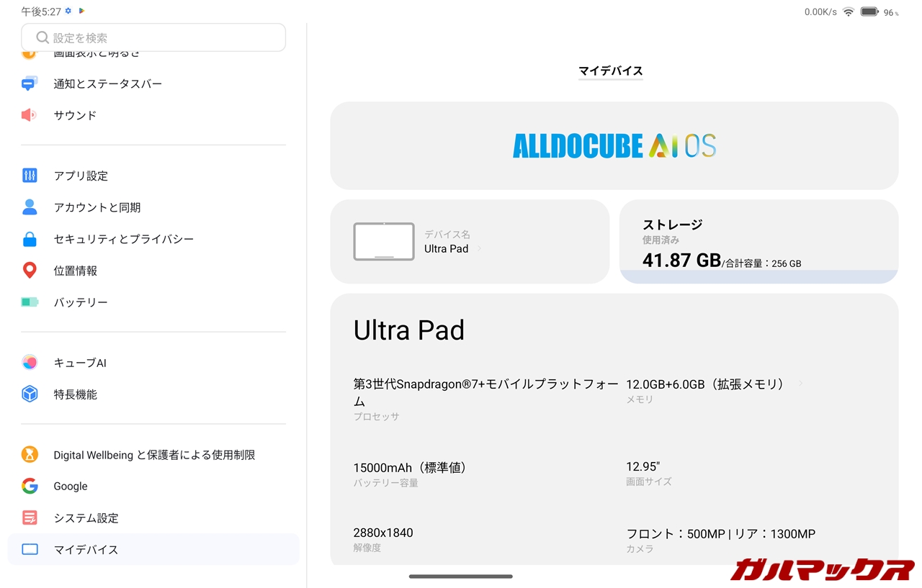Screen dimensions: 922x588
Task: Tap the Google logo icon
Action: pyautogui.click(x=30, y=487)
